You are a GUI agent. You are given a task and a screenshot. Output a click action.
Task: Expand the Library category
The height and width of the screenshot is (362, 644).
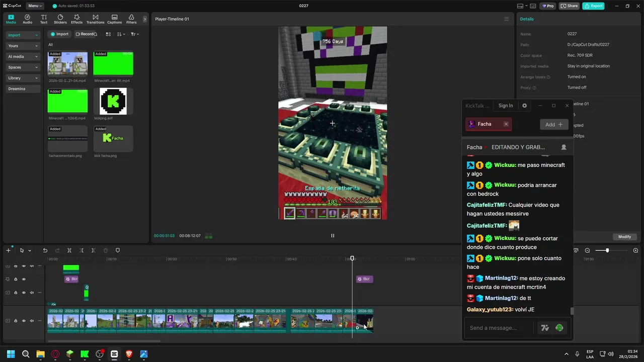click(23, 78)
